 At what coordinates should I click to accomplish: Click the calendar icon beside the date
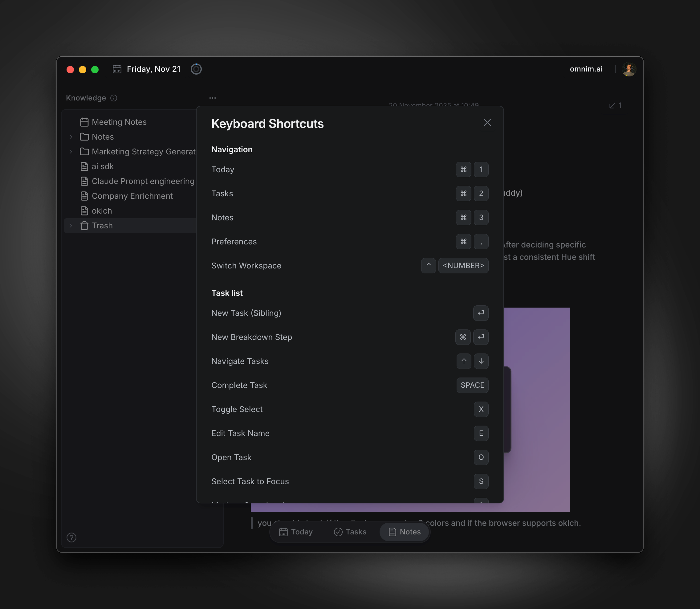pos(117,69)
